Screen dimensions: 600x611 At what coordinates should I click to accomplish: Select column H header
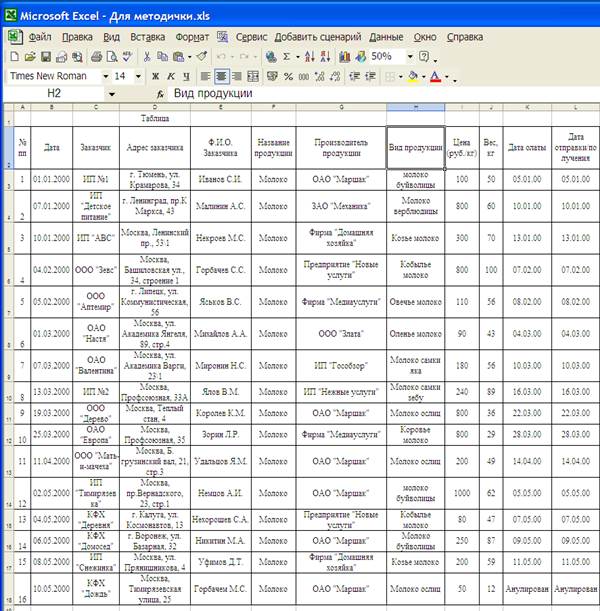pyautogui.click(x=415, y=107)
